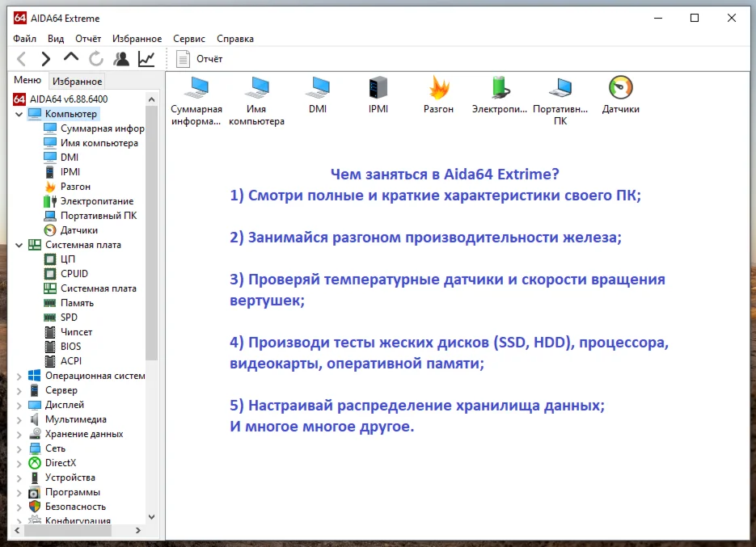
Task: Expand the Хранение данных tree node
Action: point(19,434)
